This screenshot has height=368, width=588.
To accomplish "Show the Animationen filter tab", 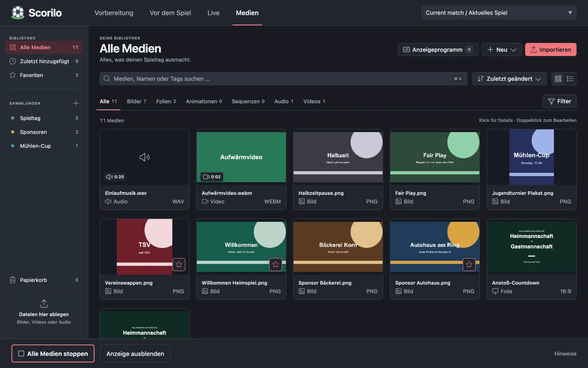I will pyautogui.click(x=204, y=101).
